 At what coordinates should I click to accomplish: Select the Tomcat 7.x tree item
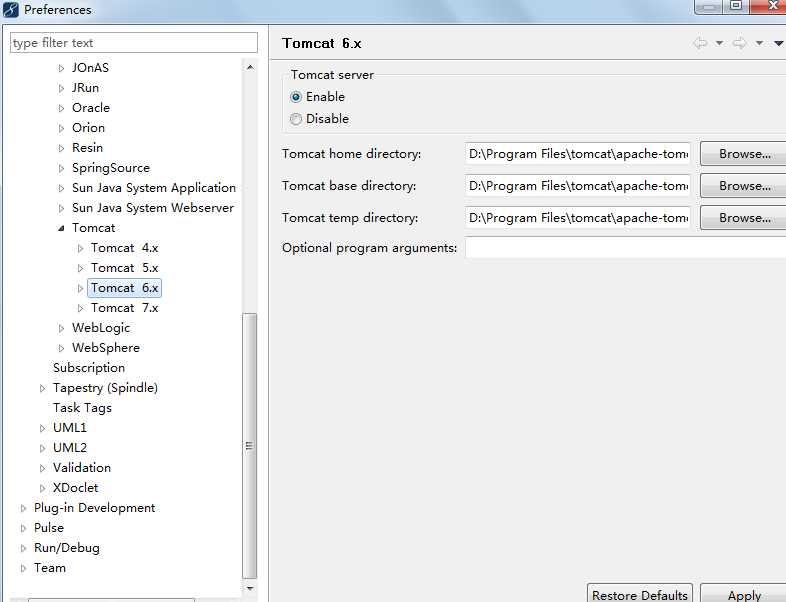[124, 308]
